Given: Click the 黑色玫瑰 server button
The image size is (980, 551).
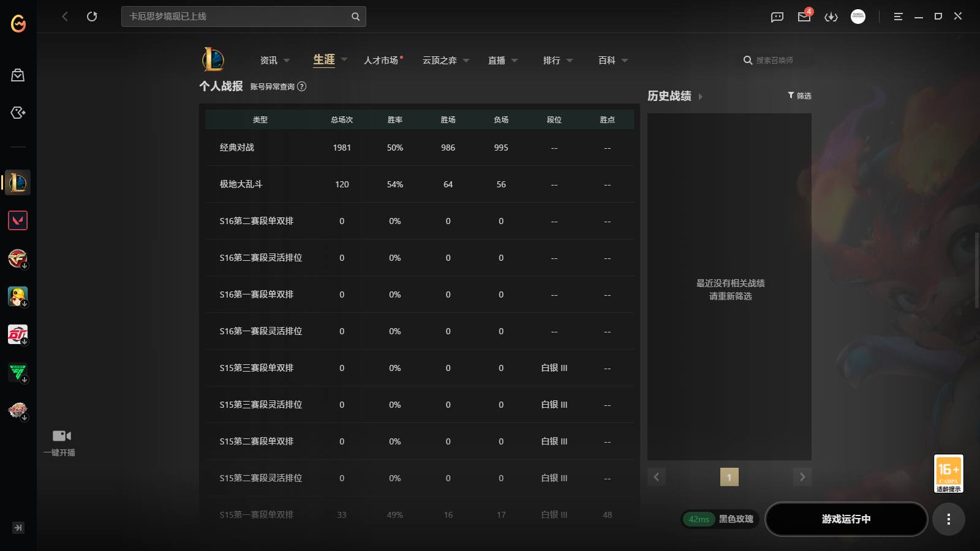Looking at the screenshot, I should click(x=736, y=519).
